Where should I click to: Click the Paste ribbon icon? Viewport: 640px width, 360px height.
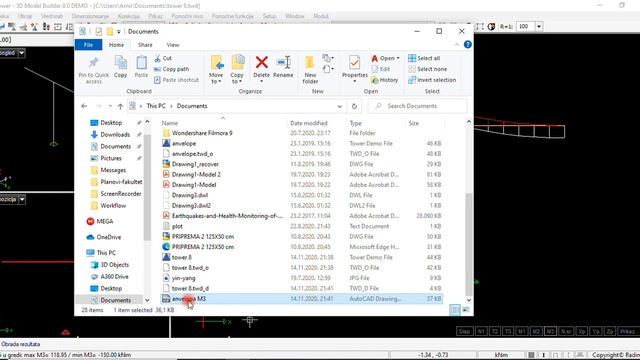coord(141,63)
